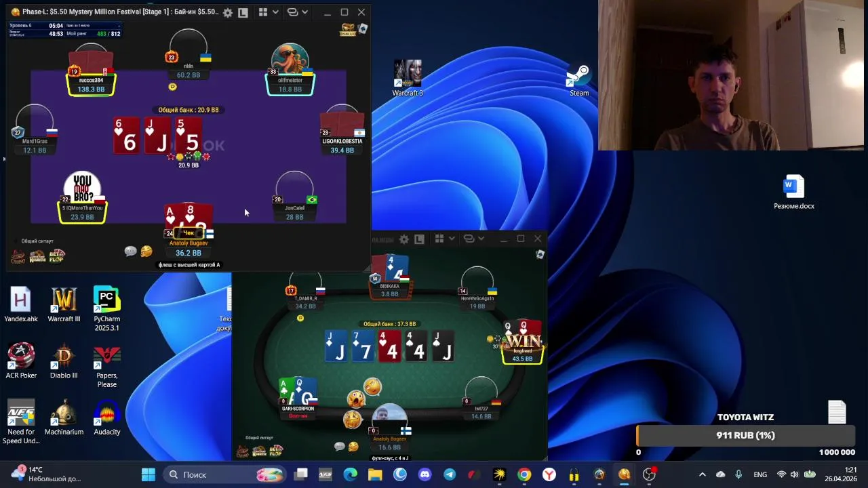
Task: Open table switcher dropdown in bottom poker window
Action: tap(473, 239)
